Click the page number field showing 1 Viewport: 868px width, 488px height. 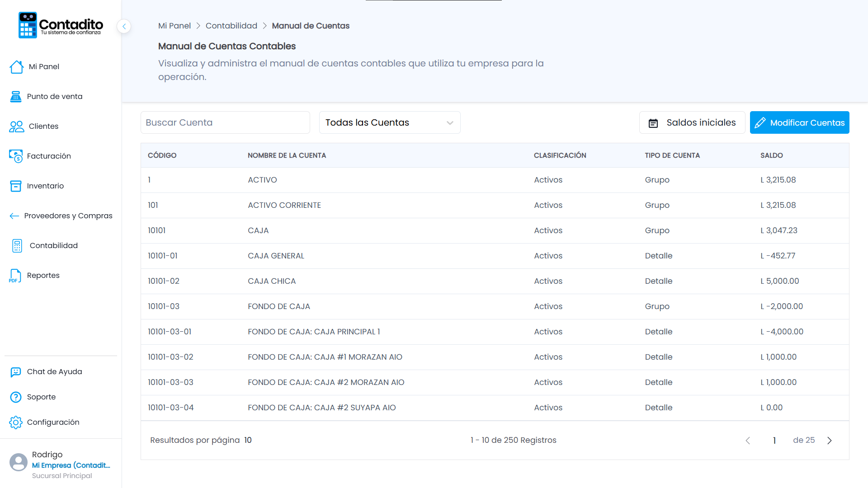tap(774, 441)
